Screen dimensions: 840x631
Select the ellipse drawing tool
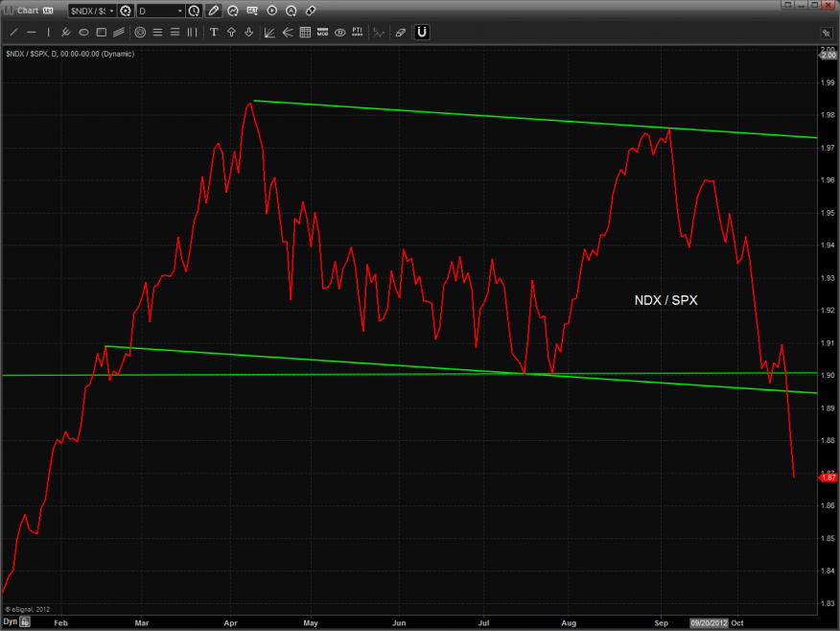pyautogui.click(x=83, y=33)
